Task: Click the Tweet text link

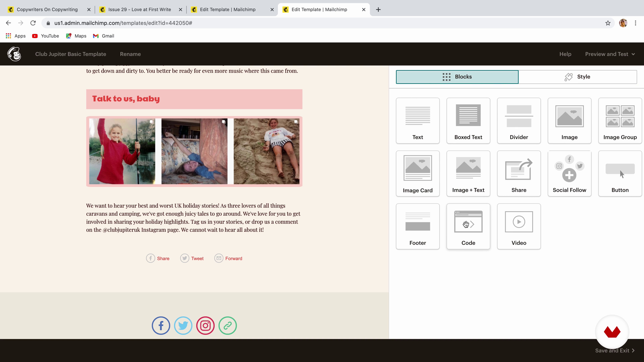Action: 197,258
